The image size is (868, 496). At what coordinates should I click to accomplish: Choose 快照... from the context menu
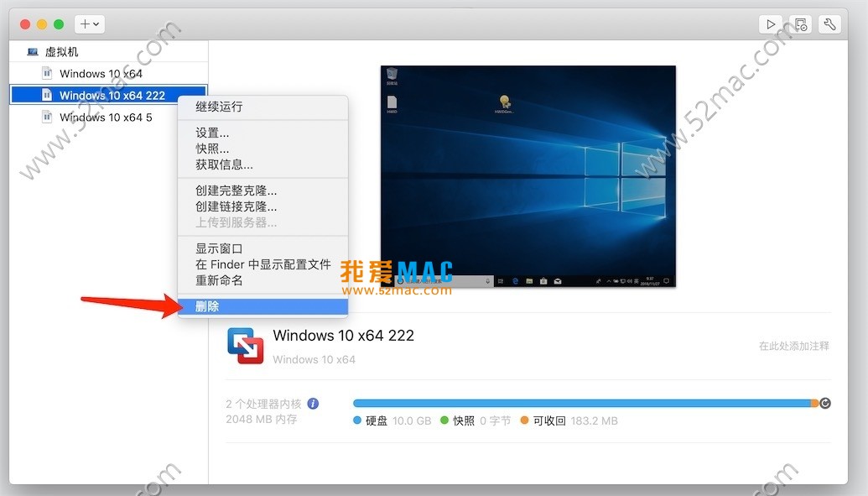point(263,149)
